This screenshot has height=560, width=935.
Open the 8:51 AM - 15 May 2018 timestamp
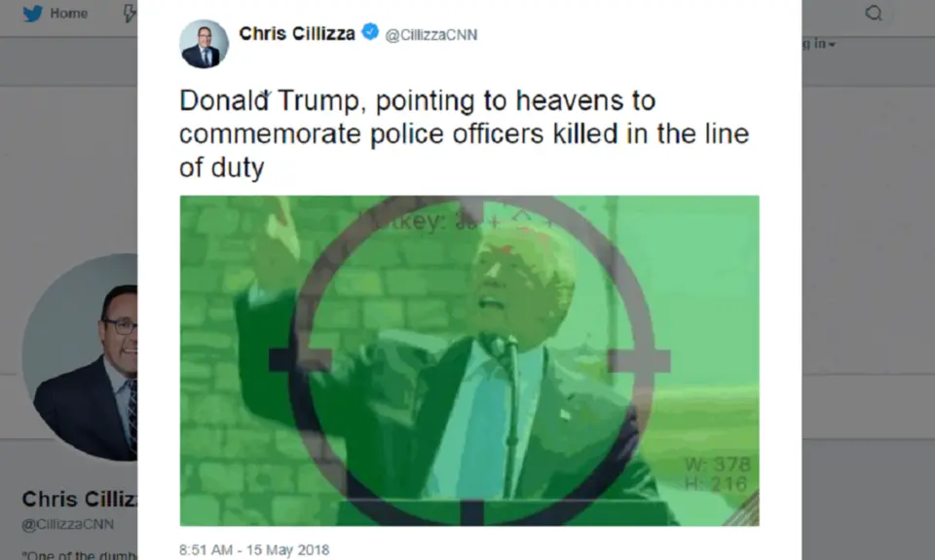tap(254, 549)
